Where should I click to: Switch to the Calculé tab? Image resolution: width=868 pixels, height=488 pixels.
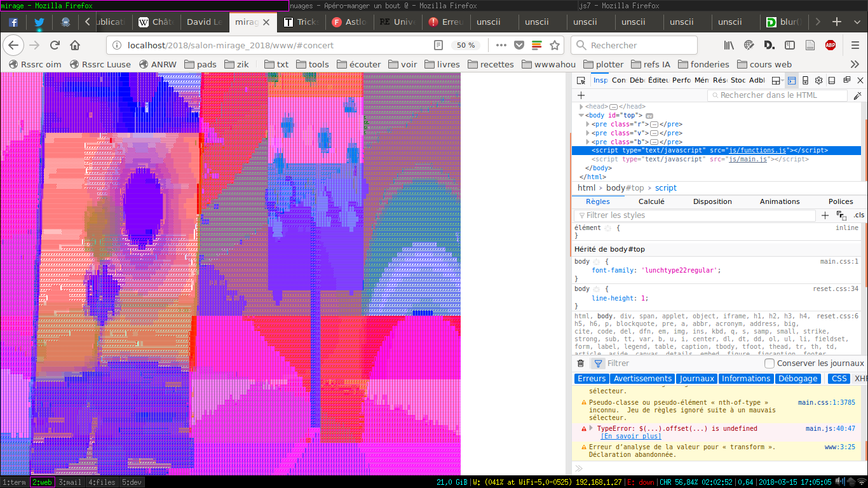coord(651,201)
